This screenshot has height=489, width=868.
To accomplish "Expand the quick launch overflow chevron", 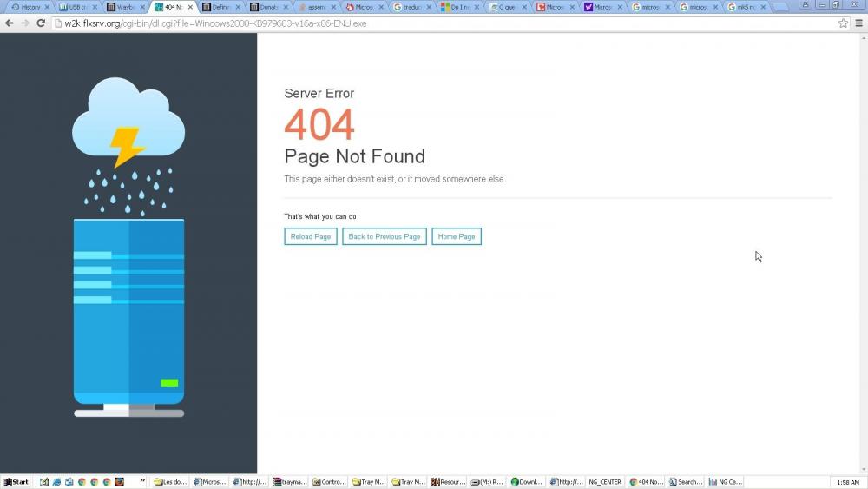I will (x=142, y=481).
